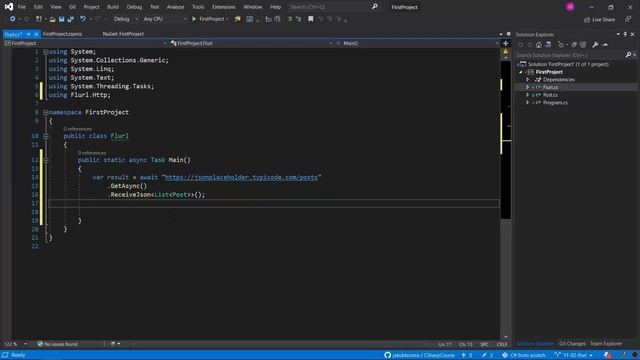
Task: Collapse the class Flurl outline region
Action: click(46, 136)
